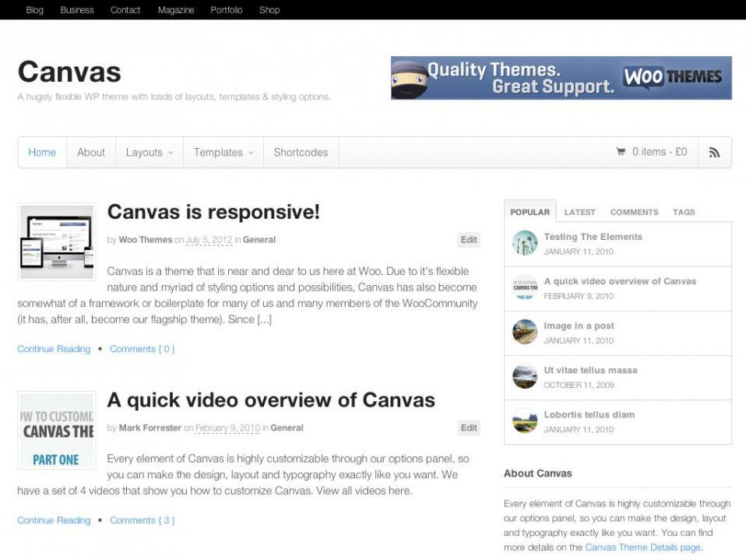Open popular post Ut vitae tellus massa
The width and height of the screenshot is (746, 560).
tap(590, 370)
